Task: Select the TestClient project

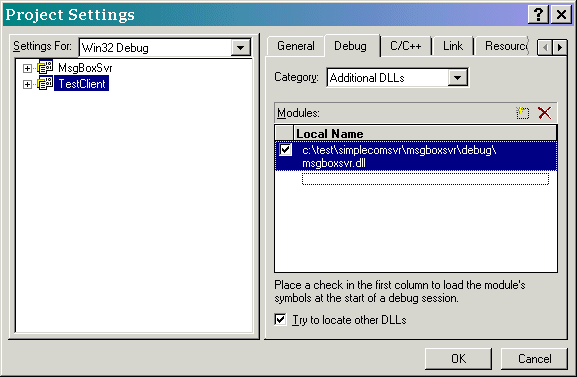Action: (82, 84)
